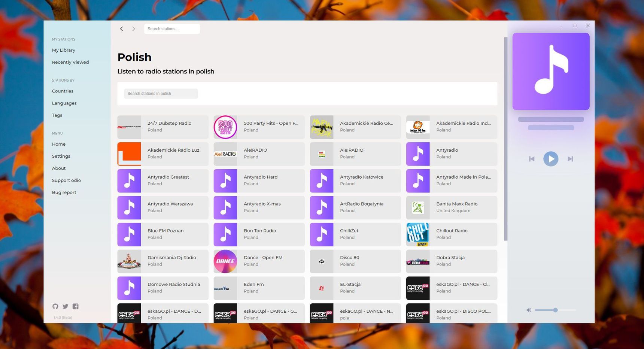Click the vertical scrollbar of station list

click(506, 139)
